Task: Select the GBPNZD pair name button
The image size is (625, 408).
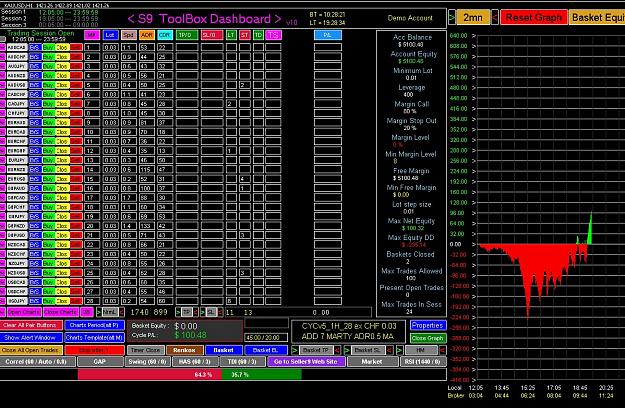Action: (x=17, y=226)
